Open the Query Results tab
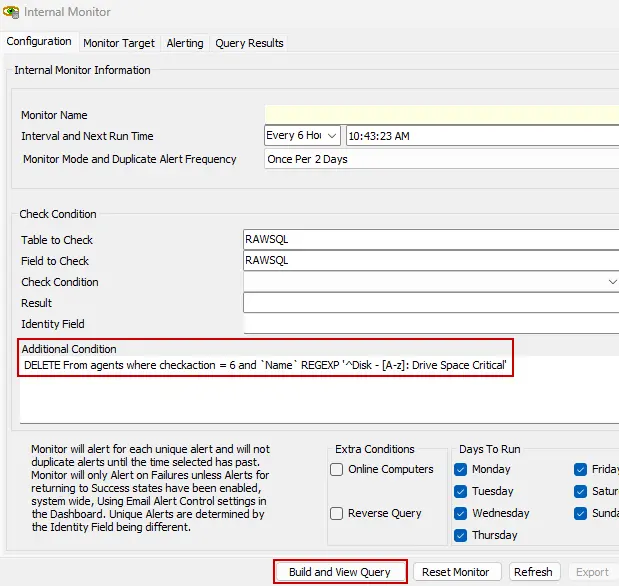This screenshot has width=619, height=586. (x=249, y=43)
